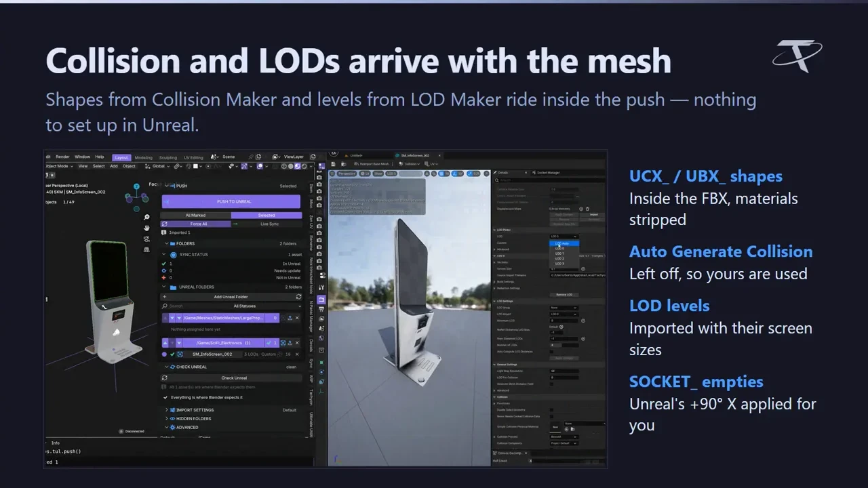Click the PUSH TO UNREAL button
This screenshot has width=868, height=488.
click(231, 201)
